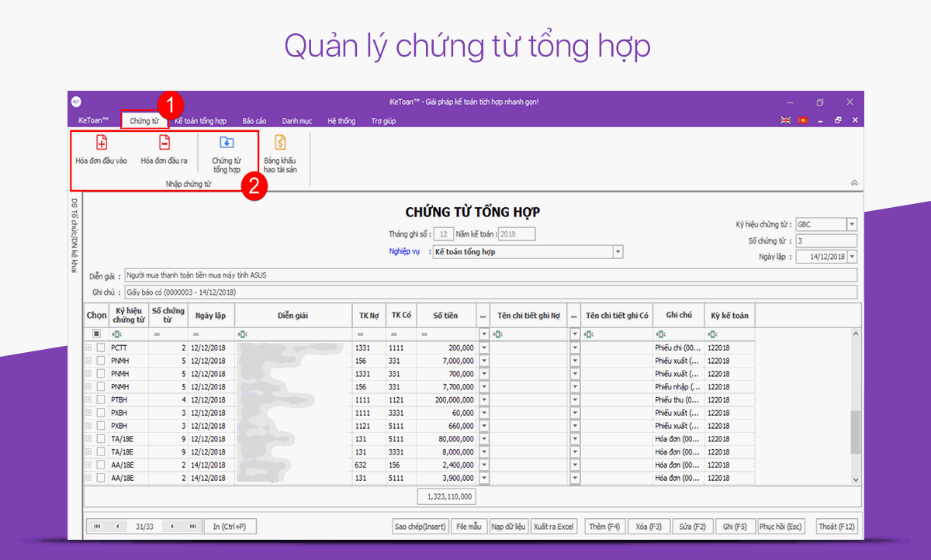Open the Danh mục menu
This screenshot has height=560, width=931.
coord(296,121)
